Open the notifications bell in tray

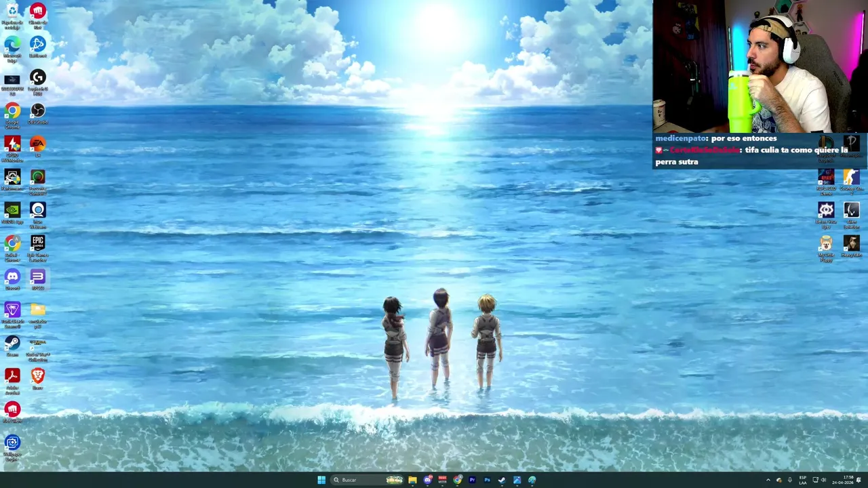(859, 480)
